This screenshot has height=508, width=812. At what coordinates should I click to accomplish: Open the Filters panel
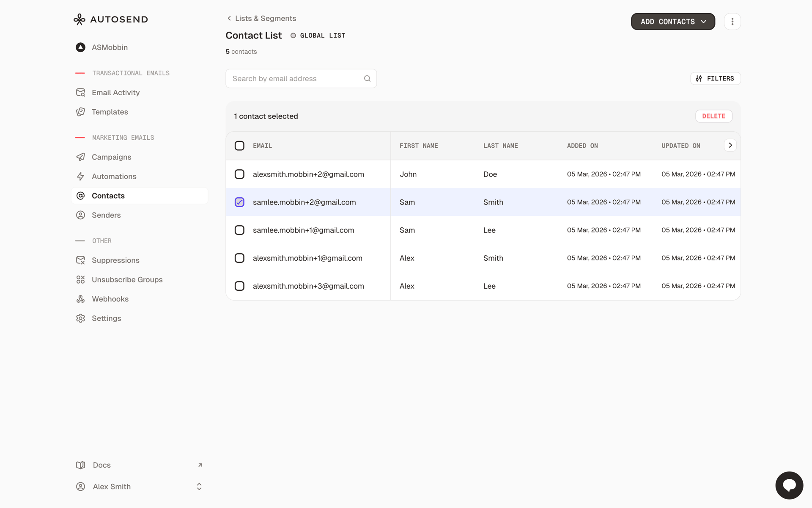[715, 79]
